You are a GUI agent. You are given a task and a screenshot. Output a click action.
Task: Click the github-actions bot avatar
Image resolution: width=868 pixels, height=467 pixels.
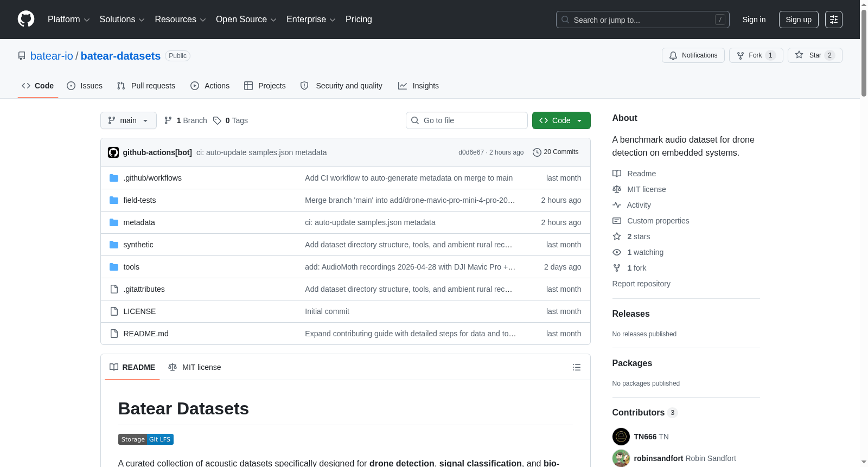pyautogui.click(x=113, y=152)
